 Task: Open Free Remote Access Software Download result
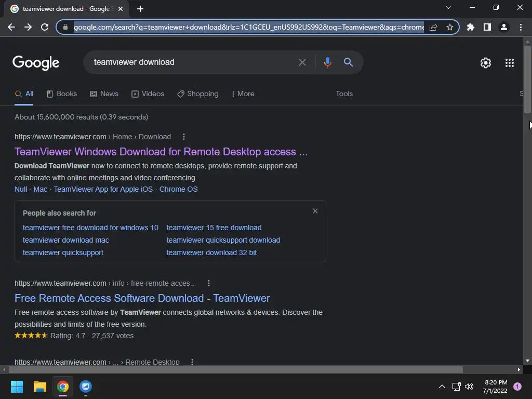coord(142,298)
